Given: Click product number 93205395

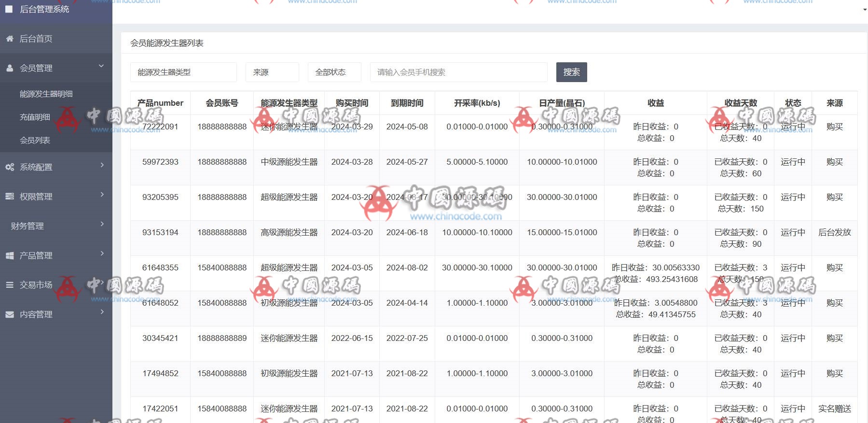Looking at the screenshot, I should pos(160,197).
